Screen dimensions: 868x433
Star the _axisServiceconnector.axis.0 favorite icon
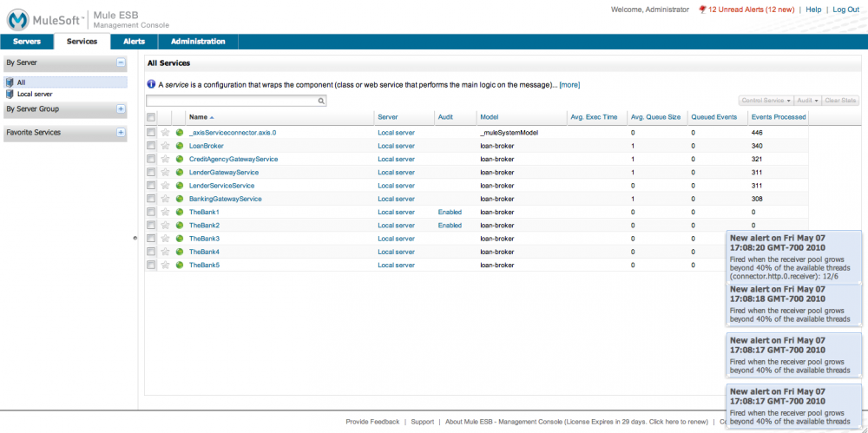(165, 133)
